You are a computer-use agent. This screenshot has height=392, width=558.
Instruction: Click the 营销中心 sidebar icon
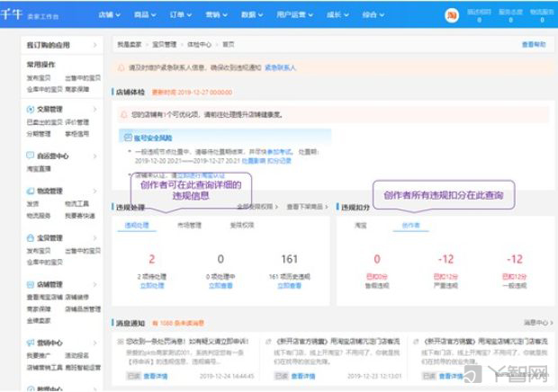(31, 343)
